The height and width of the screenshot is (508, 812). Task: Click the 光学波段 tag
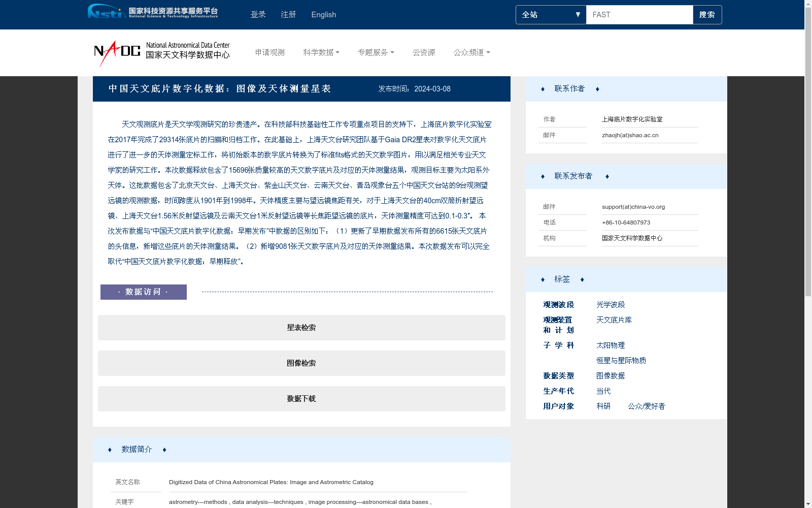tap(611, 305)
